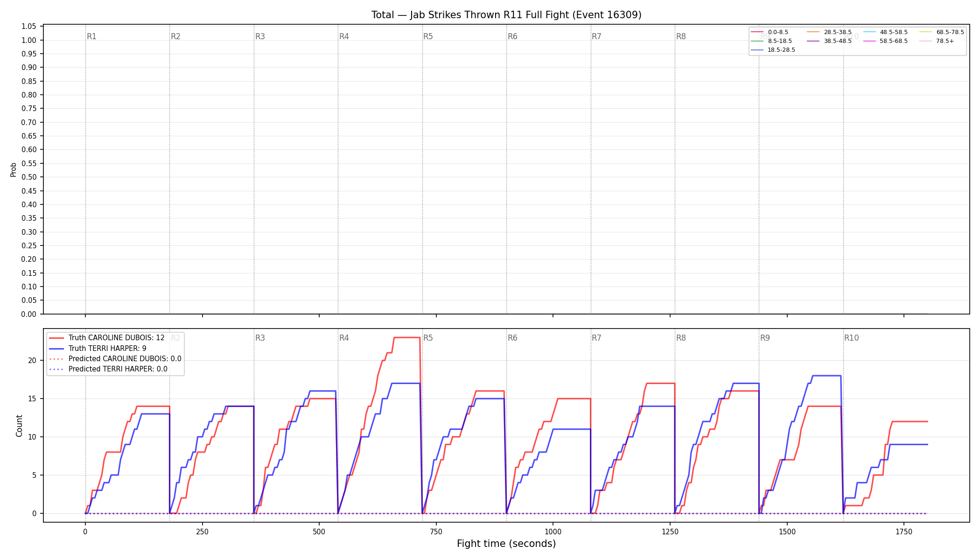Click the "0.75" tick on the Prob axis
The image size is (980, 560).
(x=29, y=109)
